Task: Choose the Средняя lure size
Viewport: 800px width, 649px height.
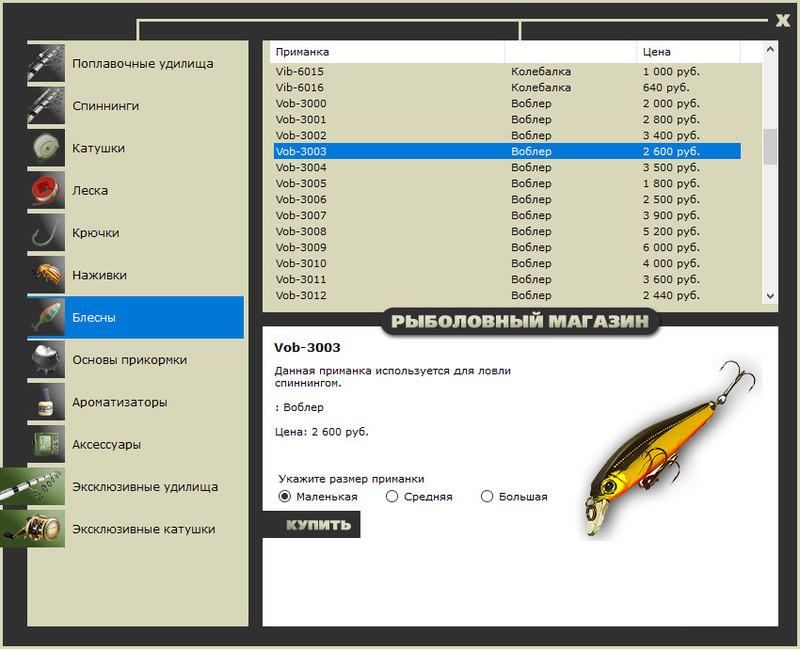Action: [x=392, y=496]
